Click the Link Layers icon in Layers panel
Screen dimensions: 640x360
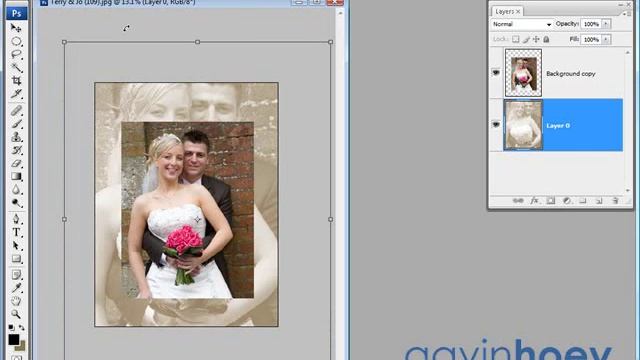point(518,200)
